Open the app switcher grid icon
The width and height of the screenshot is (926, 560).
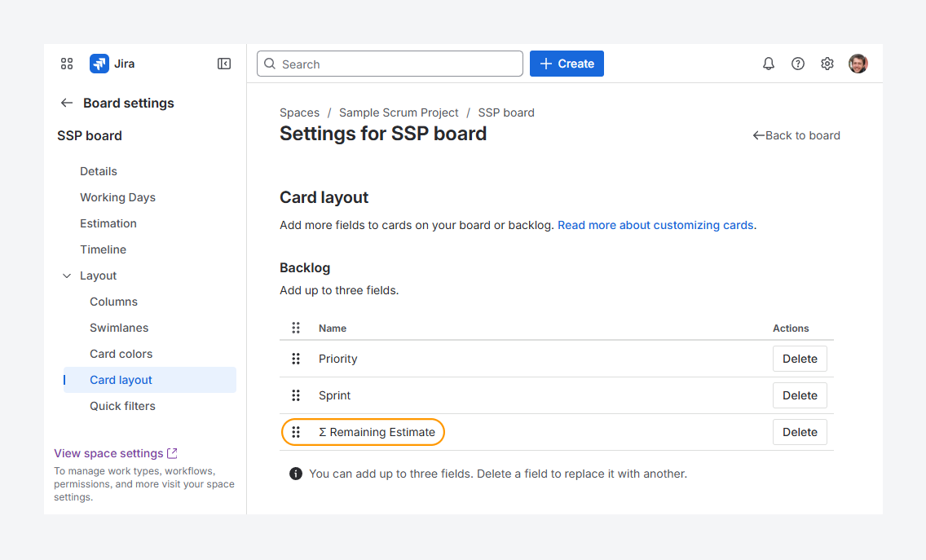tap(67, 64)
